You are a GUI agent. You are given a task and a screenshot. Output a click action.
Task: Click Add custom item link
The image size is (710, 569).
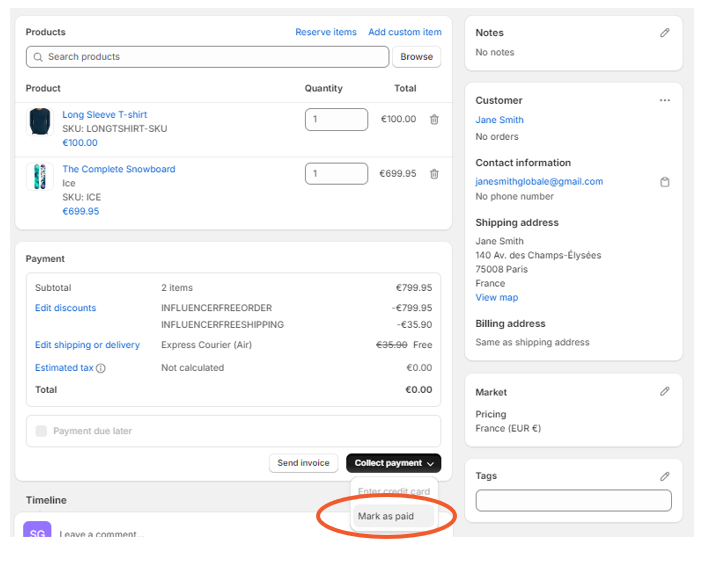(404, 33)
